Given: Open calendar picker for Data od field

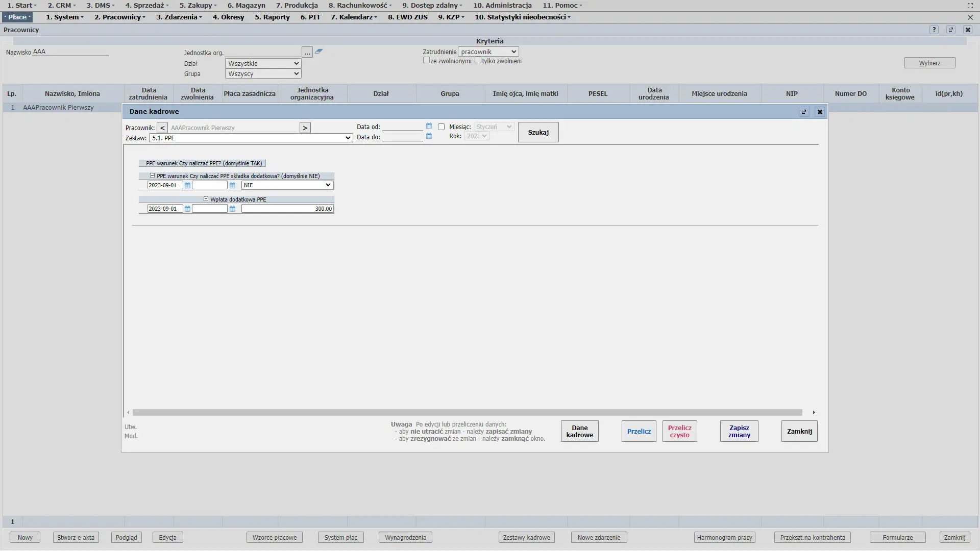Looking at the screenshot, I should point(429,126).
